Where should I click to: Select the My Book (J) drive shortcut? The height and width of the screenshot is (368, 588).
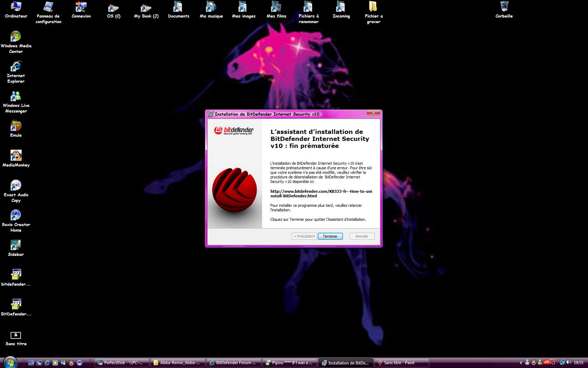[x=146, y=10]
